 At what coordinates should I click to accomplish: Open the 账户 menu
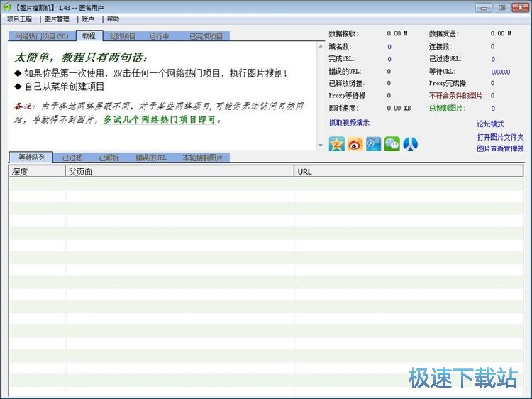(87, 19)
